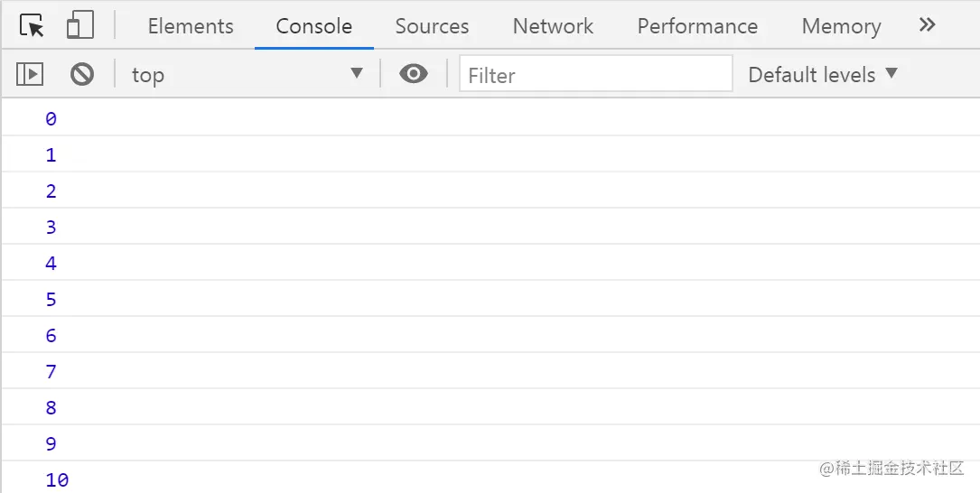This screenshot has width=980, height=493.
Task: Show more DevTools tabs chevron
Action: (927, 25)
